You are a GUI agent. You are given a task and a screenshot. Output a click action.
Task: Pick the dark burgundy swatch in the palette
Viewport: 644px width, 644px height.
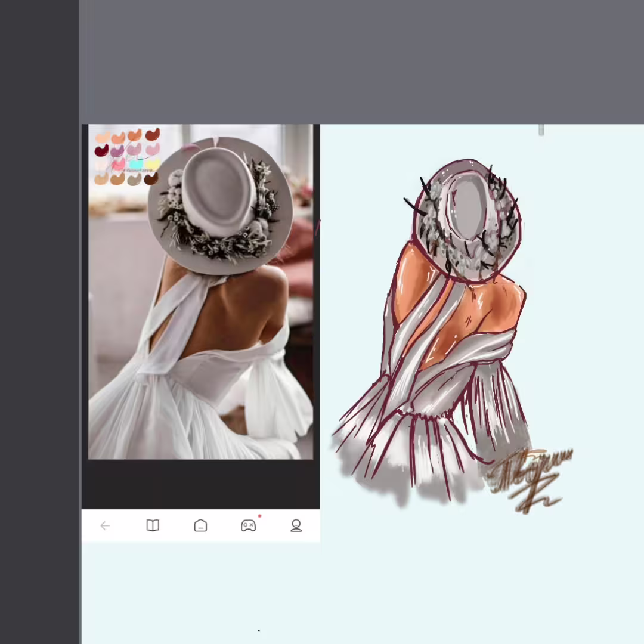[102, 150]
